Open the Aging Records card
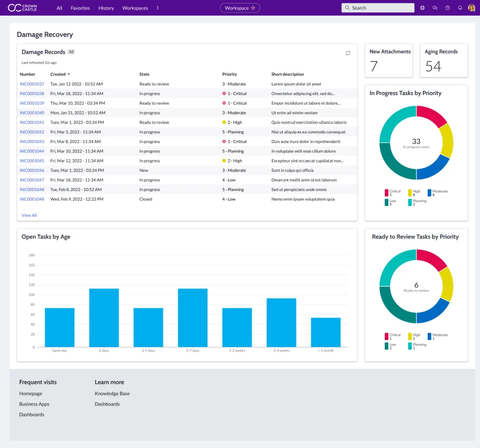 point(444,60)
